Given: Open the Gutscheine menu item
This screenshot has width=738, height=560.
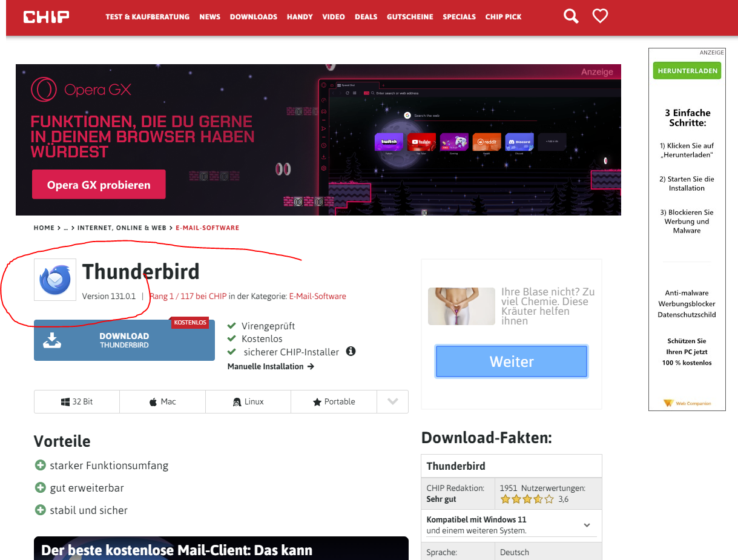Looking at the screenshot, I should (410, 17).
